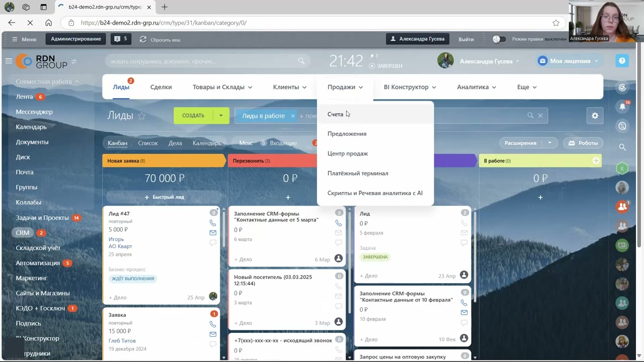Toggle Режим правки switch
The image size is (644, 362).
pos(499,39)
